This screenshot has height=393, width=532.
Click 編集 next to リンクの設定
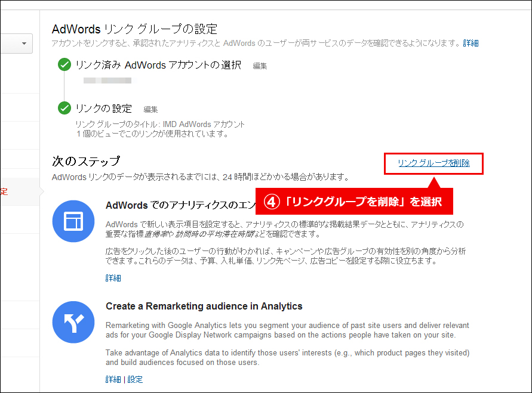[x=150, y=109]
